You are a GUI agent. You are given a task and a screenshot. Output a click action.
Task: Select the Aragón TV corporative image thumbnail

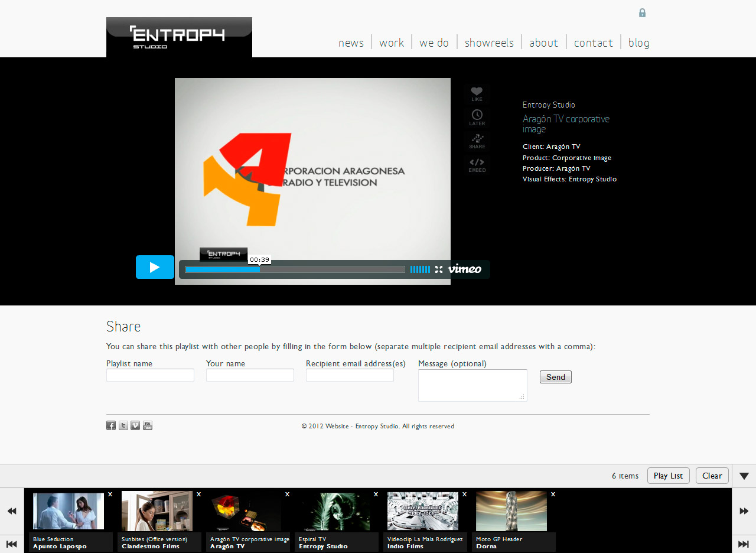click(x=246, y=511)
